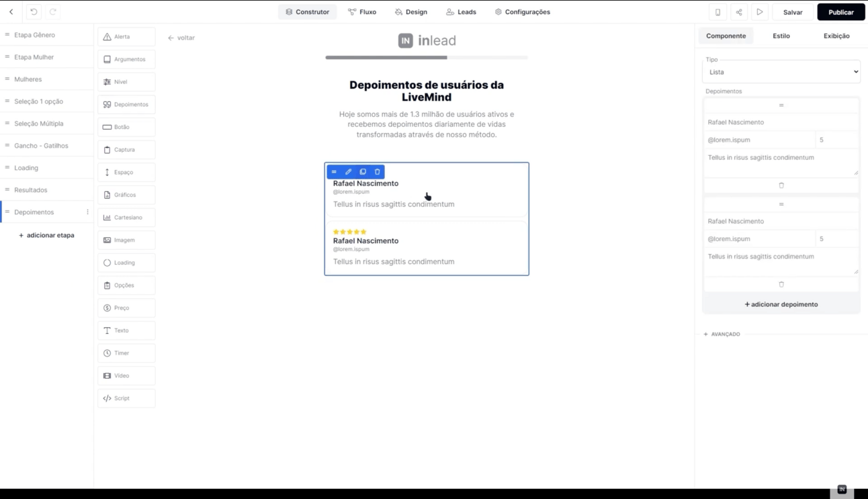Image resolution: width=868 pixels, height=499 pixels.
Task: Switch to the Construtor tab
Action: [308, 12]
